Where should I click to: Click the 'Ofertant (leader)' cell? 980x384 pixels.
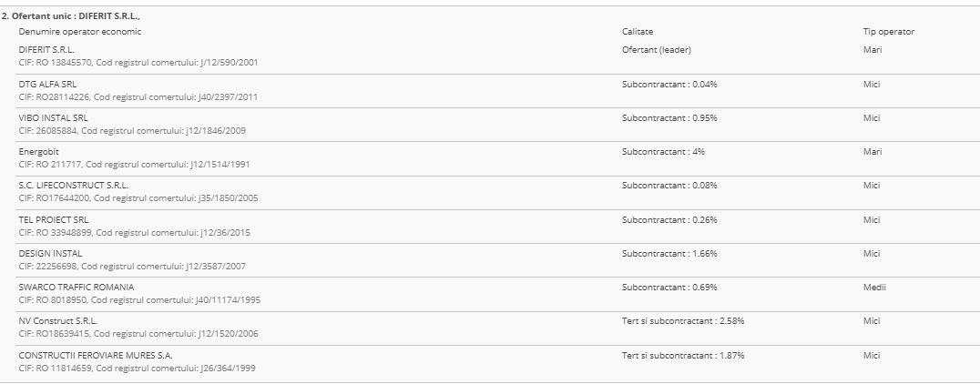pyautogui.click(x=657, y=49)
